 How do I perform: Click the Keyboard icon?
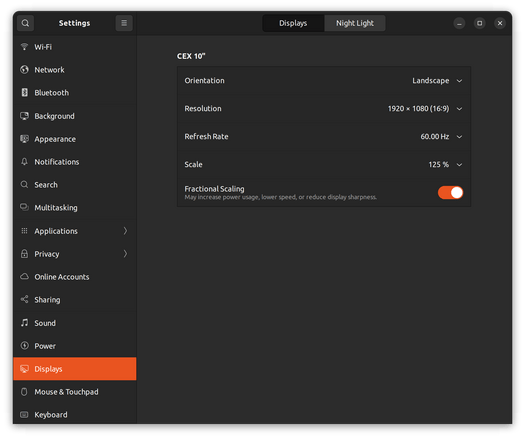click(x=24, y=415)
